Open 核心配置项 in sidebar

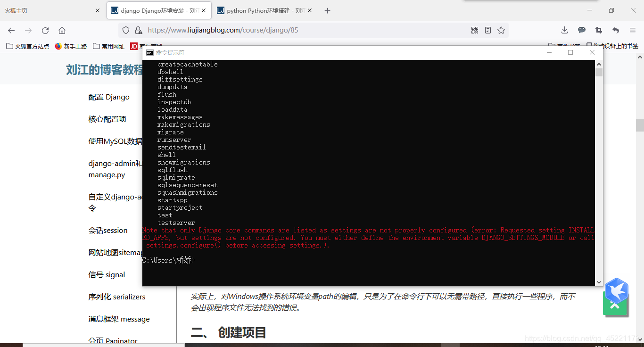pos(107,119)
